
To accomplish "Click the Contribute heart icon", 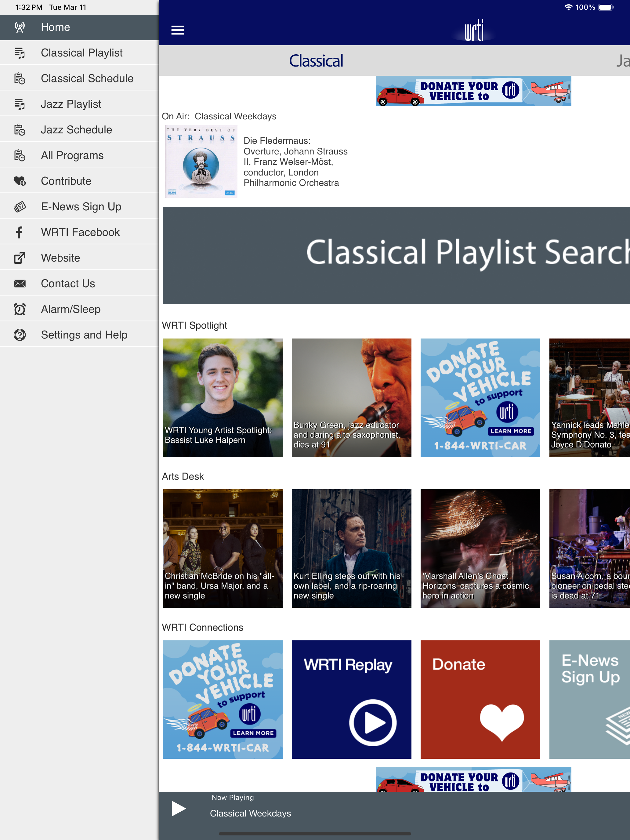I will (20, 181).
